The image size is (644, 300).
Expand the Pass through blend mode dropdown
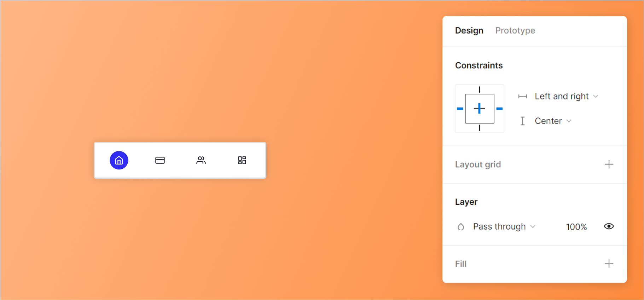click(504, 227)
